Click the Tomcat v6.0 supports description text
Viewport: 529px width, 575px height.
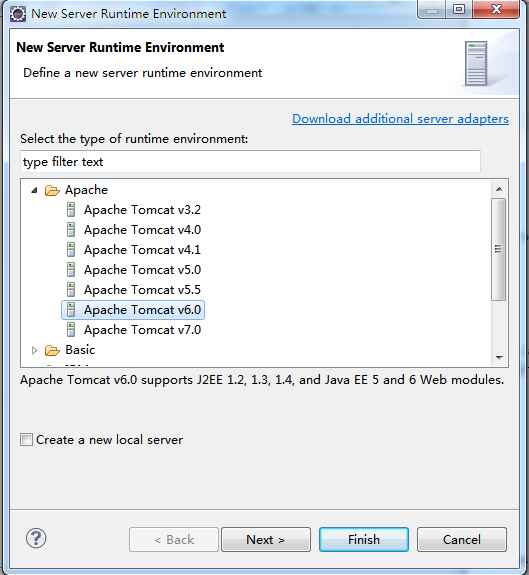262,380
